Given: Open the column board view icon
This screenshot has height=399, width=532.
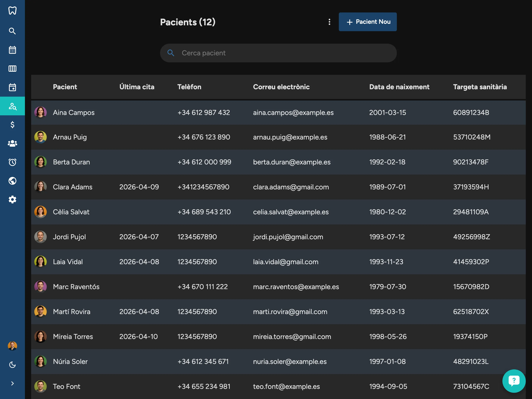Looking at the screenshot, I should point(12,69).
